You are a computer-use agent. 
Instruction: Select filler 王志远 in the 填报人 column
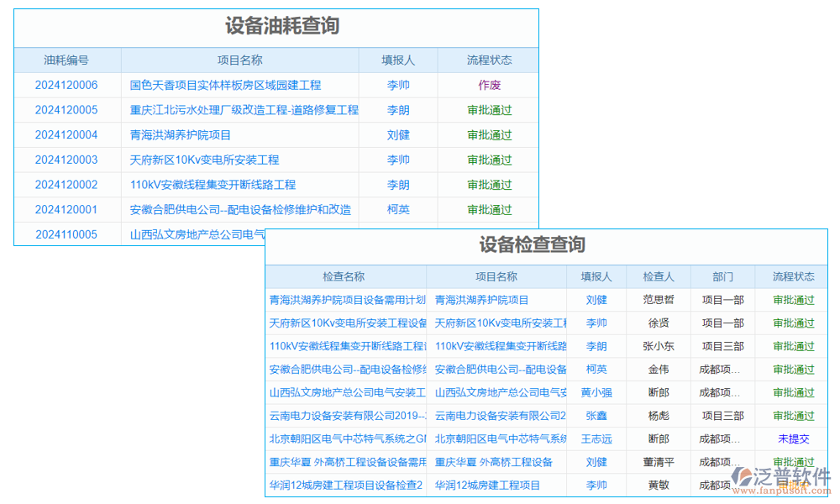(596, 438)
